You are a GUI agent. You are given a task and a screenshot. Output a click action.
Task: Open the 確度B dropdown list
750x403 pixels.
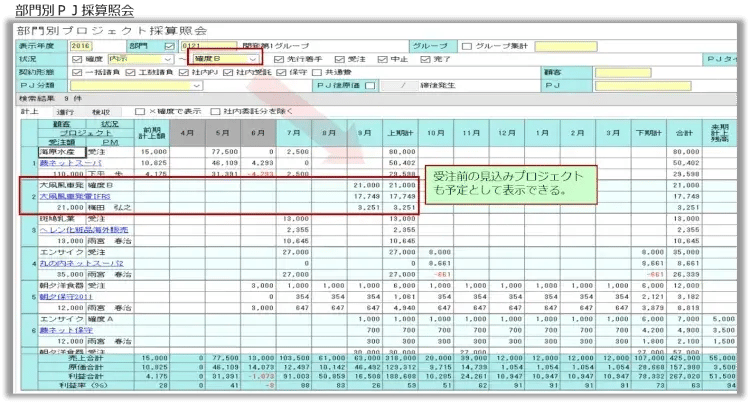coord(253,59)
